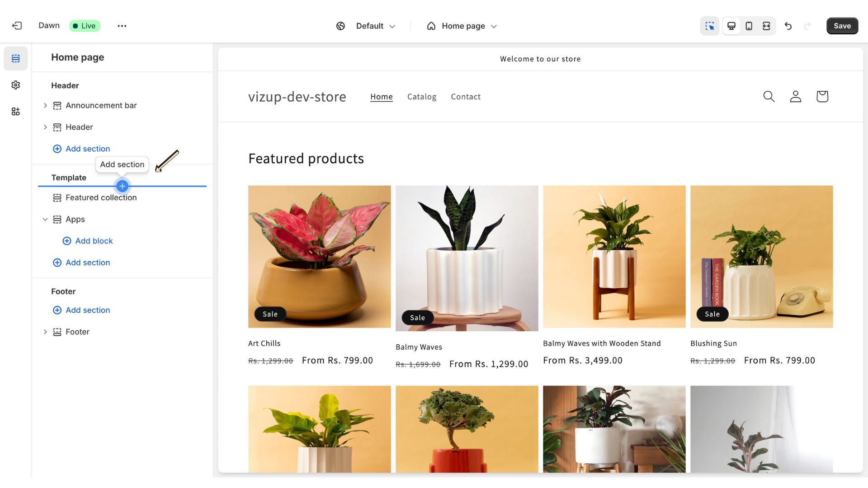
Task: Click the undo arrow icon
Action: pos(788,26)
